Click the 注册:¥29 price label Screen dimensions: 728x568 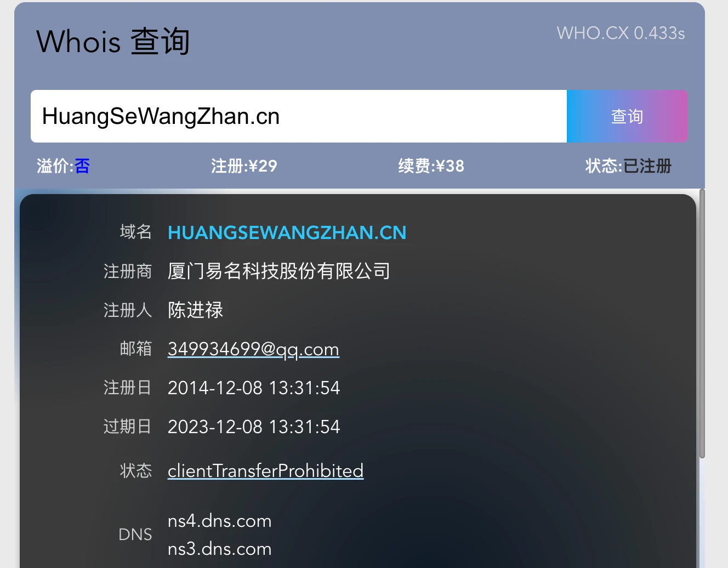[x=244, y=166]
